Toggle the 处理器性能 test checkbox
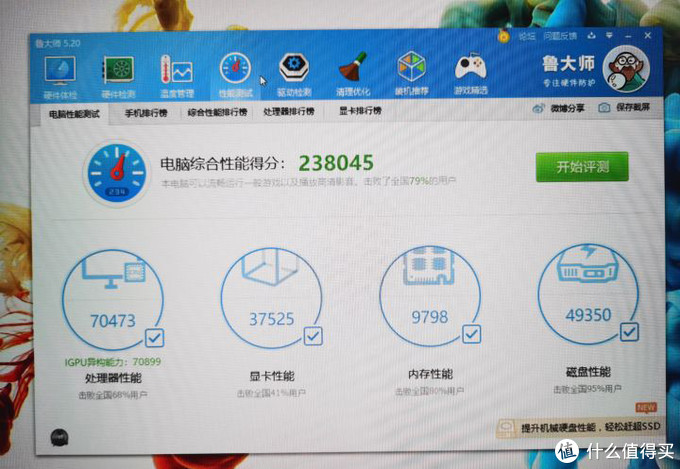 pos(154,338)
